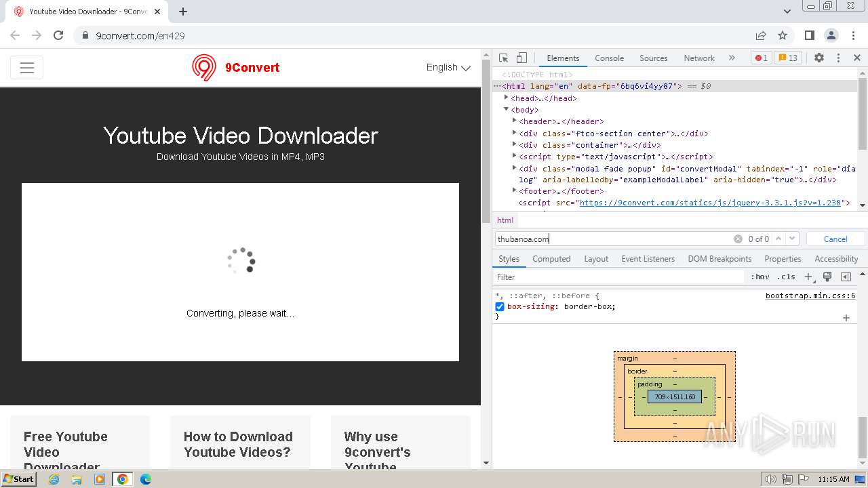Open the Chrome three-dot menu
This screenshot has width=868, height=488.
coord(853,35)
